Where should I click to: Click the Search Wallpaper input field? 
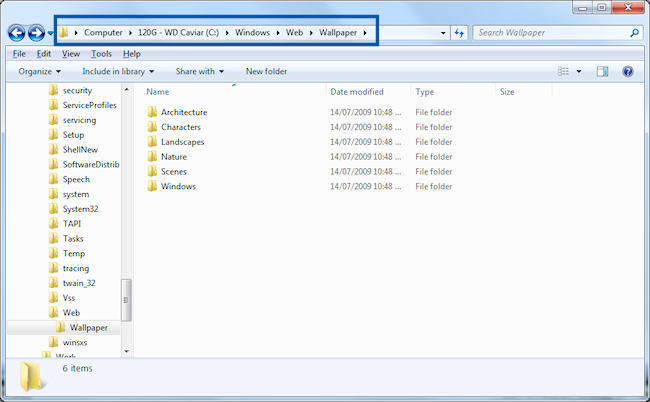pos(550,33)
